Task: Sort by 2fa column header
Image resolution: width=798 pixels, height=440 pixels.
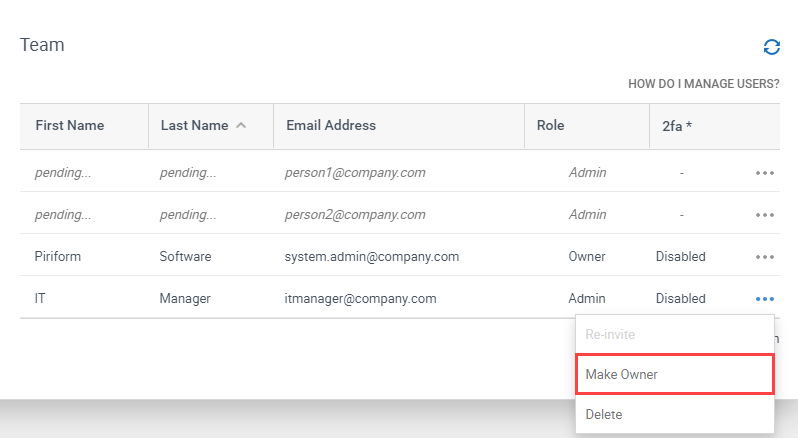Action: click(677, 126)
